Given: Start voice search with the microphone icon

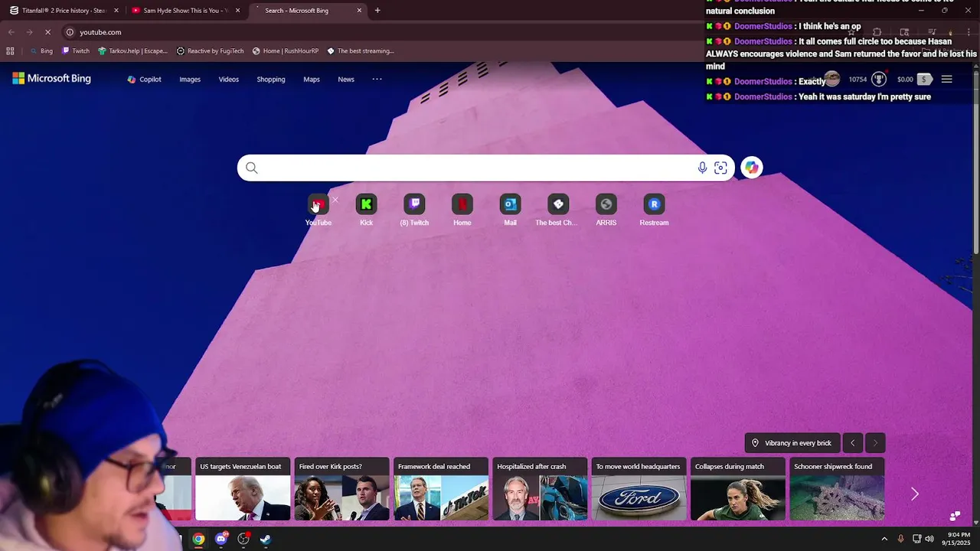Looking at the screenshot, I should pos(702,168).
